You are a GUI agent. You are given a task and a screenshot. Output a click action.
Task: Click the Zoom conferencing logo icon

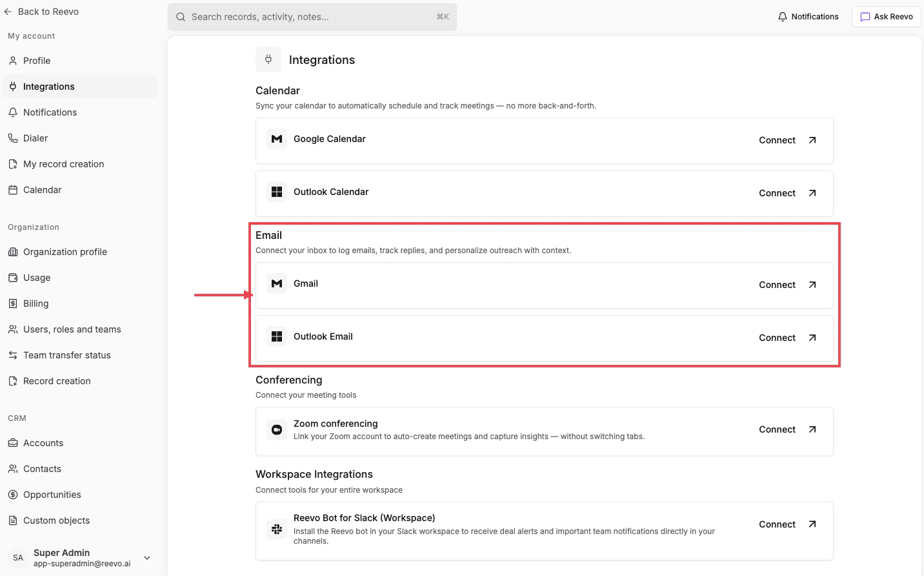pyautogui.click(x=277, y=429)
